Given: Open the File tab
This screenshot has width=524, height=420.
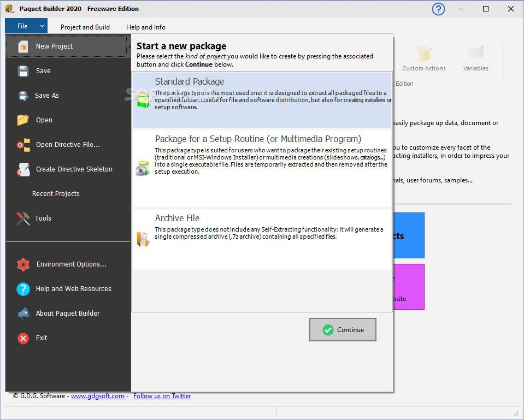Looking at the screenshot, I should pos(26,26).
